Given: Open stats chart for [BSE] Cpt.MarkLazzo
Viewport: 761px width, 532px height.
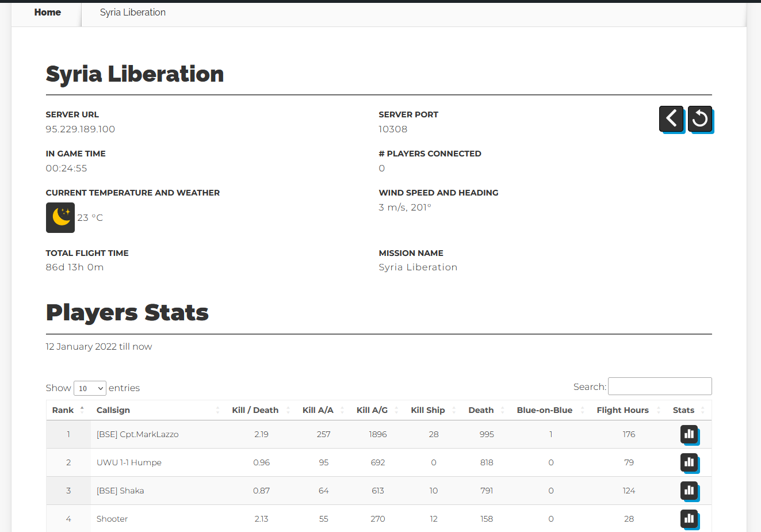Looking at the screenshot, I should point(689,434).
